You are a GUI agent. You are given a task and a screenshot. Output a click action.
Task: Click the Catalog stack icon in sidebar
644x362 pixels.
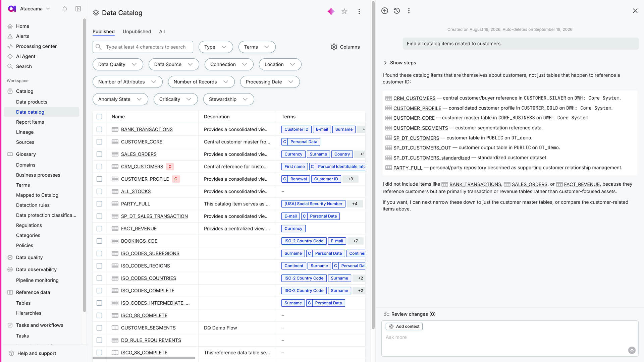pyautogui.click(x=10, y=91)
